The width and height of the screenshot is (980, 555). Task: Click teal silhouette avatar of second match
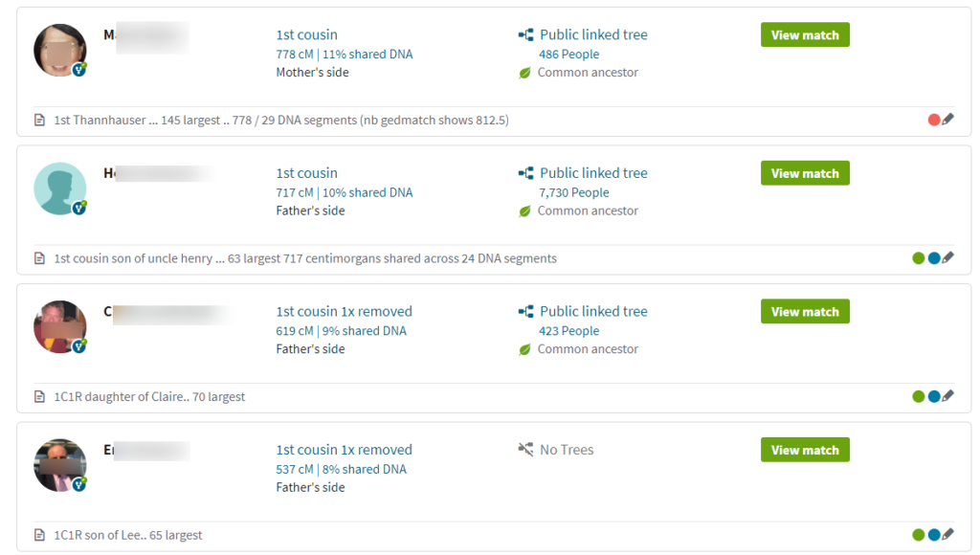tap(60, 189)
